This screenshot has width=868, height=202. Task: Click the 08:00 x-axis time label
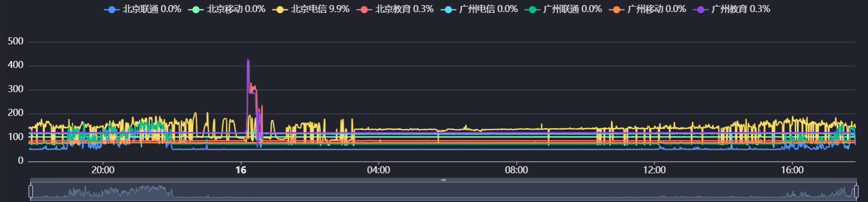516,170
